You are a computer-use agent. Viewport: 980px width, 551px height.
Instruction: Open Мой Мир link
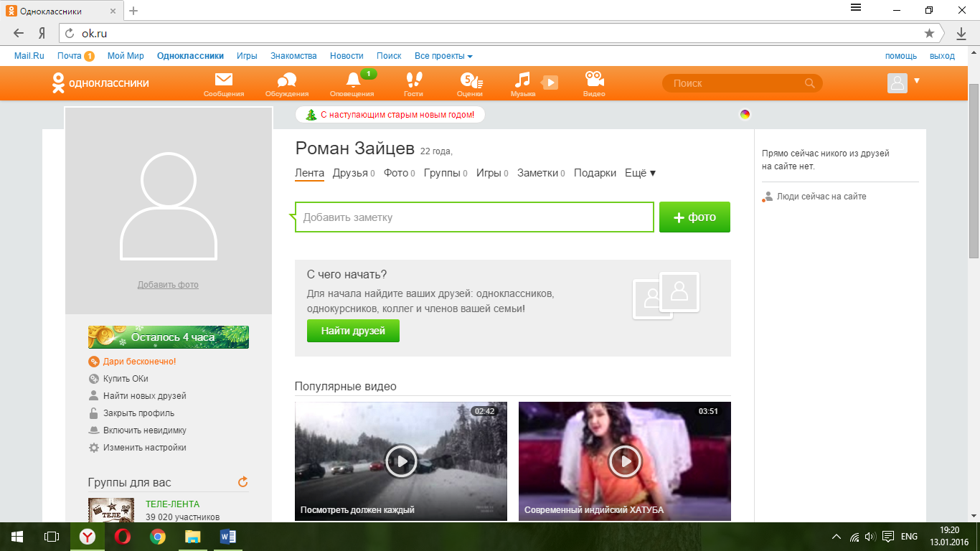click(126, 56)
